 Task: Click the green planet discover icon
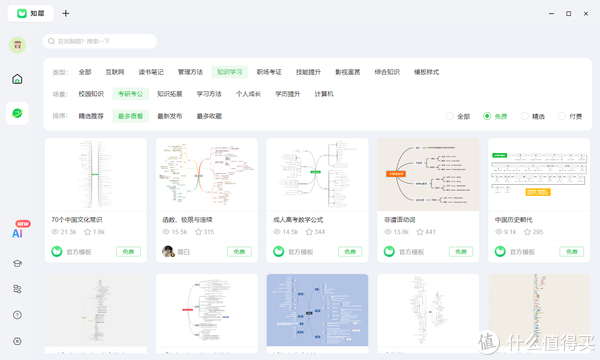click(x=17, y=113)
